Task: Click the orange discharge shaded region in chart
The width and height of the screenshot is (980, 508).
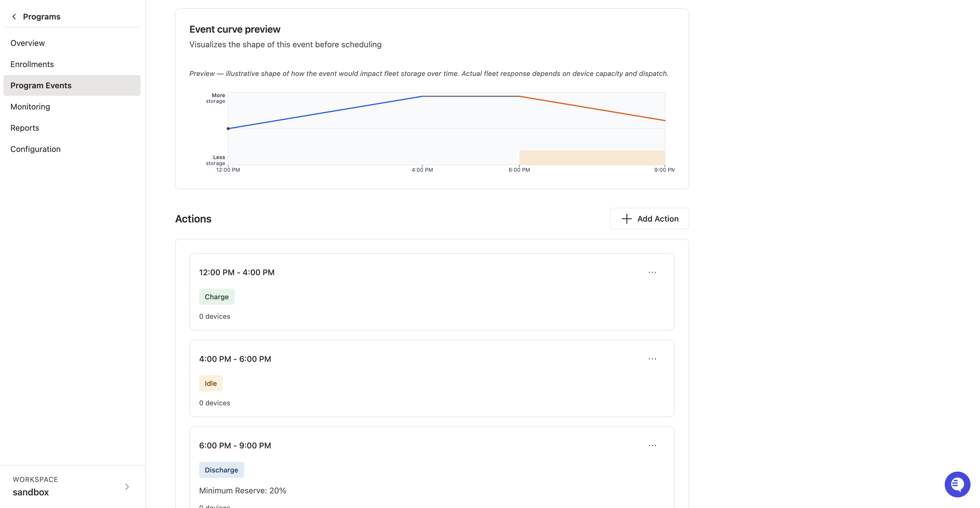Action: coord(592,158)
